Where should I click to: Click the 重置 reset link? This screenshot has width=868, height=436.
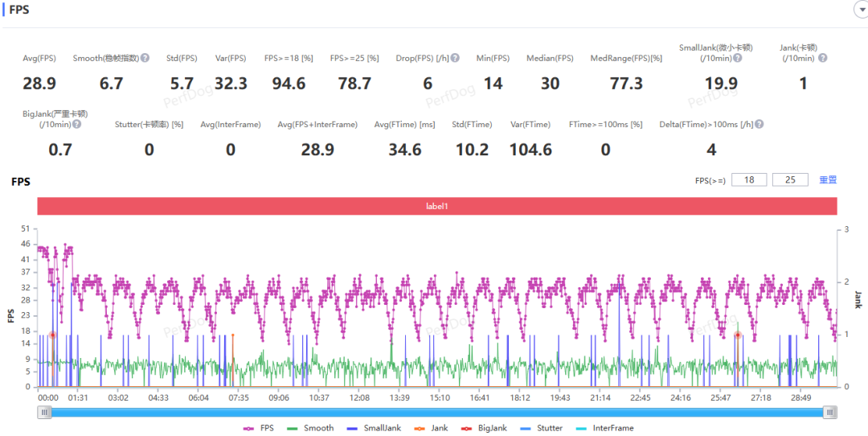[828, 180]
